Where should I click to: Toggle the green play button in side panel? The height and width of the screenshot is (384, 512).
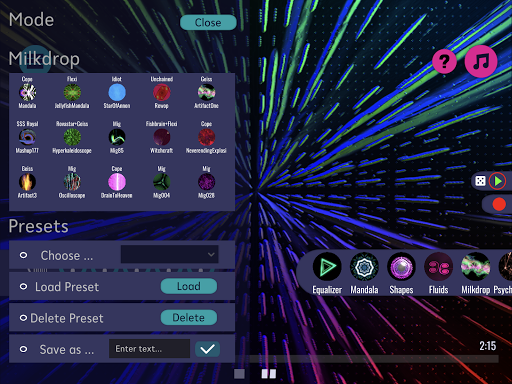coord(497,181)
